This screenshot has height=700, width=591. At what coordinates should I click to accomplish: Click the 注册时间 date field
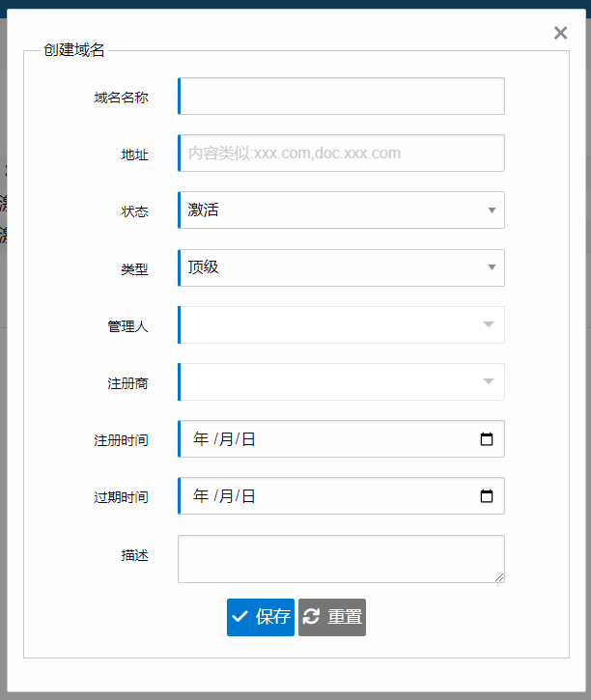(x=342, y=439)
